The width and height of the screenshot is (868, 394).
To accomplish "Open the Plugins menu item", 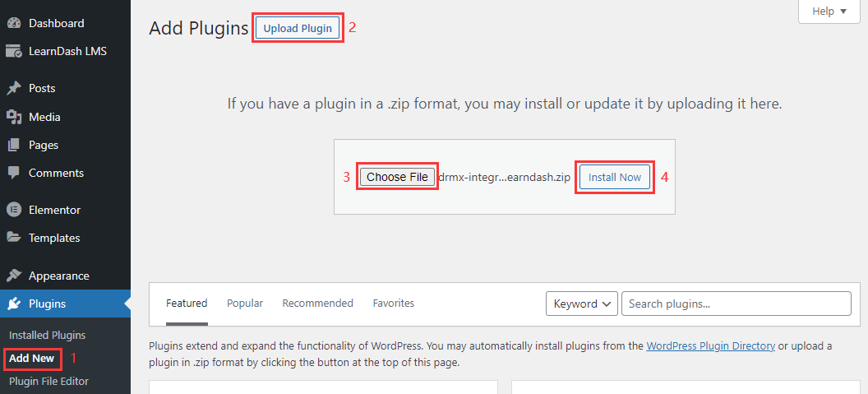I will pyautogui.click(x=47, y=304).
